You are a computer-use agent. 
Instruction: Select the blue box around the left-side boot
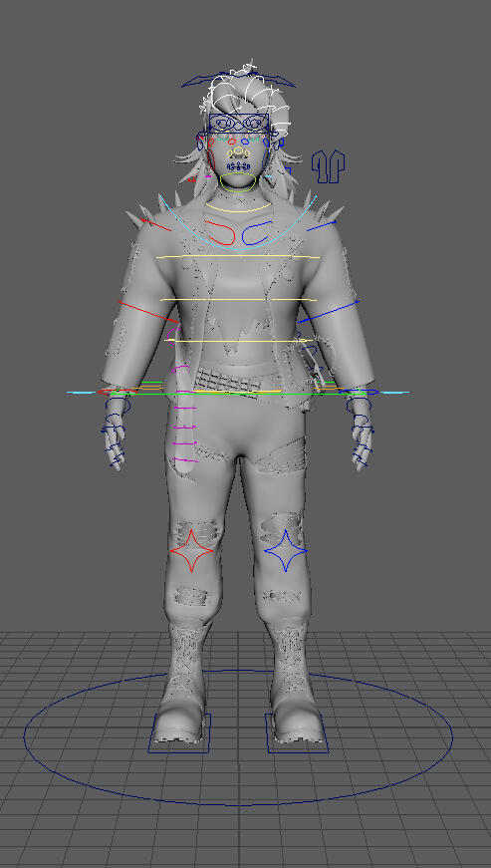pos(179,732)
